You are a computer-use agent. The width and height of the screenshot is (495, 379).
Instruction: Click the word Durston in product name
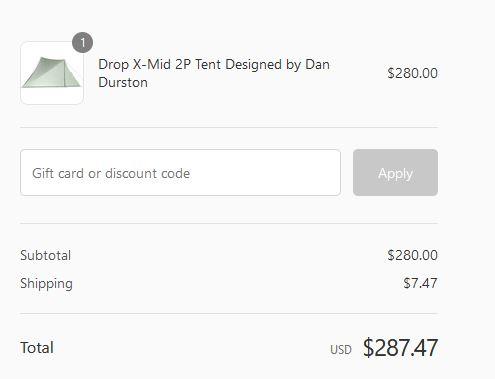(123, 82)
